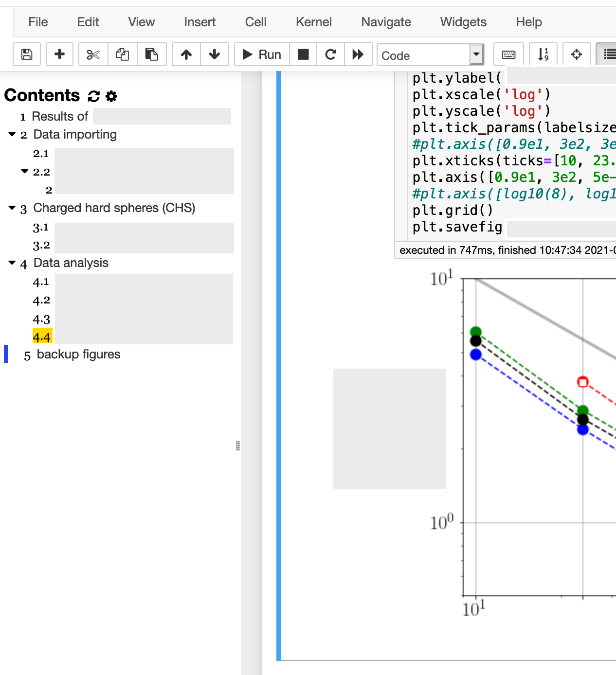Viewport: 616px width, 675px height.
Task: Copy the selected cell
Action: pos(122,54)
